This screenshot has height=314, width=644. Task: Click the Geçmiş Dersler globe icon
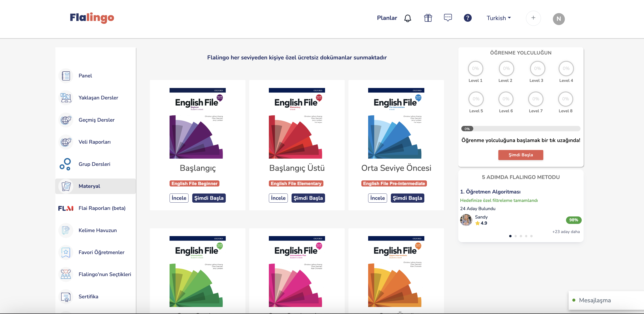tap(66, 120)
